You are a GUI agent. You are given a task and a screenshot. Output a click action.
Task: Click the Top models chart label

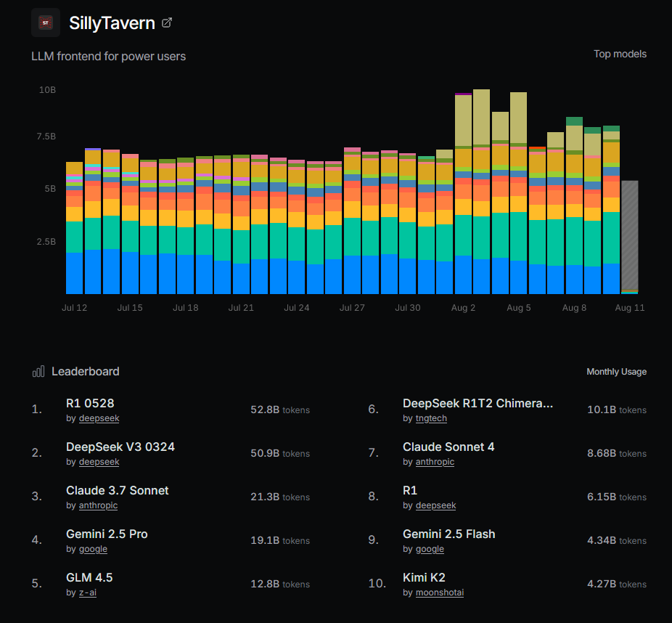pos(620,54)
